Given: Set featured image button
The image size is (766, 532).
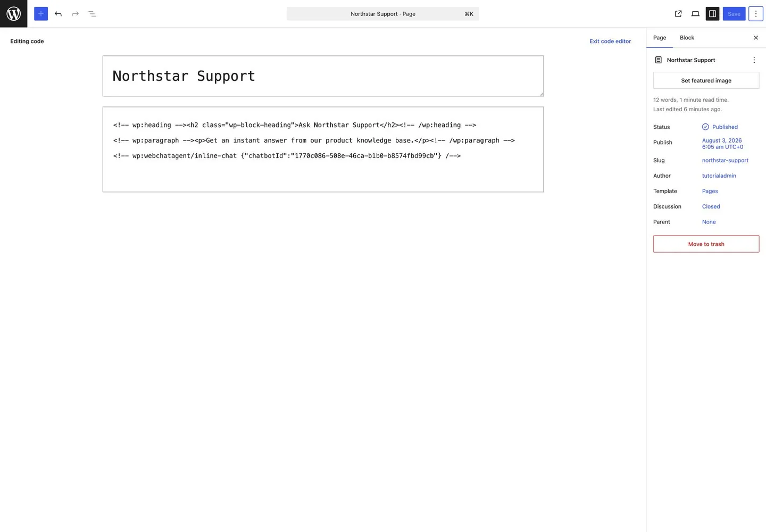Looking at the screenshot, I should [706, 80].
